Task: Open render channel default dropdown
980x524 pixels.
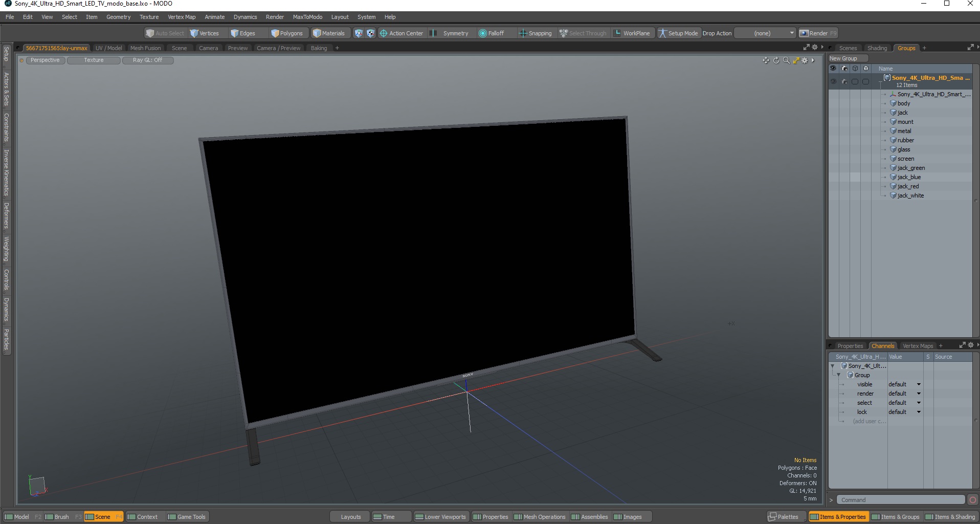Action: [904, 394]
